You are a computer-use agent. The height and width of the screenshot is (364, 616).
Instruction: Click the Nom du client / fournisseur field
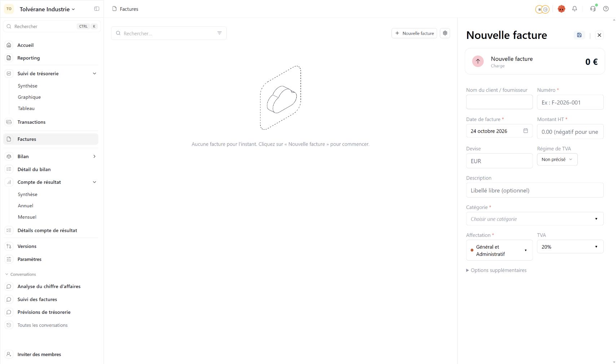click(x=499, y=102)
